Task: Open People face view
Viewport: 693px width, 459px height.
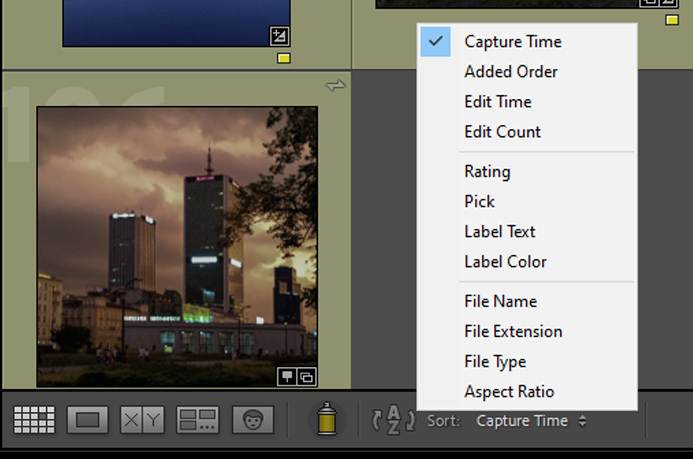Action: point(253,420)
